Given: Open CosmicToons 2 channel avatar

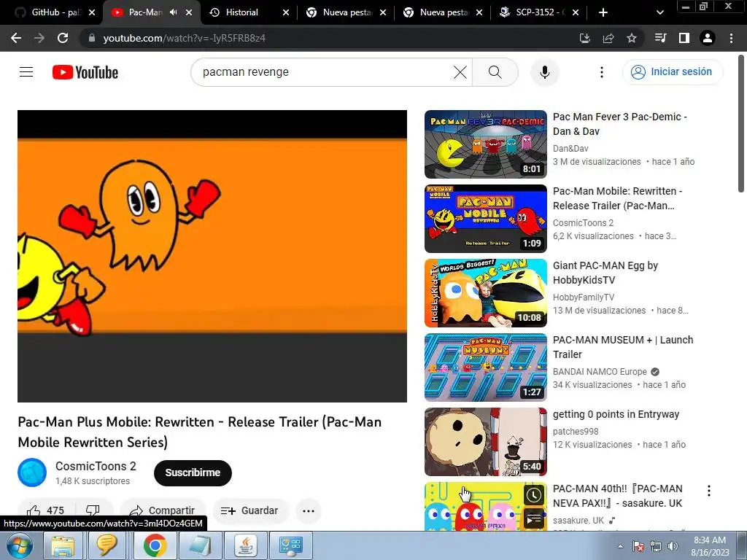Looking at the screenshot, I should [x=32, y=472].
